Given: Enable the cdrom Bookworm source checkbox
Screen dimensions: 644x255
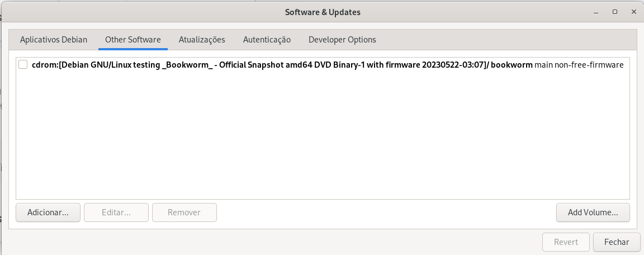Looking at the screenshot, I should point(23,64).
